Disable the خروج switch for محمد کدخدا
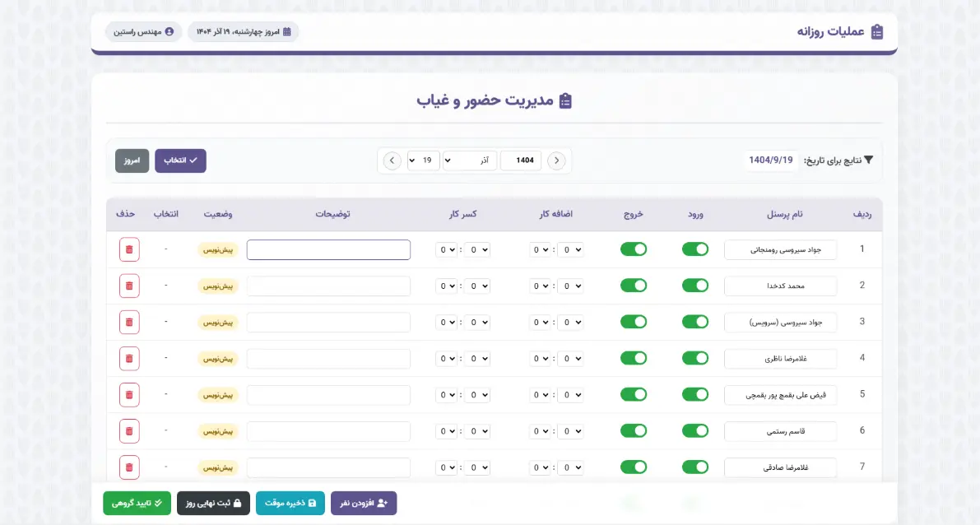This screenshot has height=525, width=980. coord(634,286)
